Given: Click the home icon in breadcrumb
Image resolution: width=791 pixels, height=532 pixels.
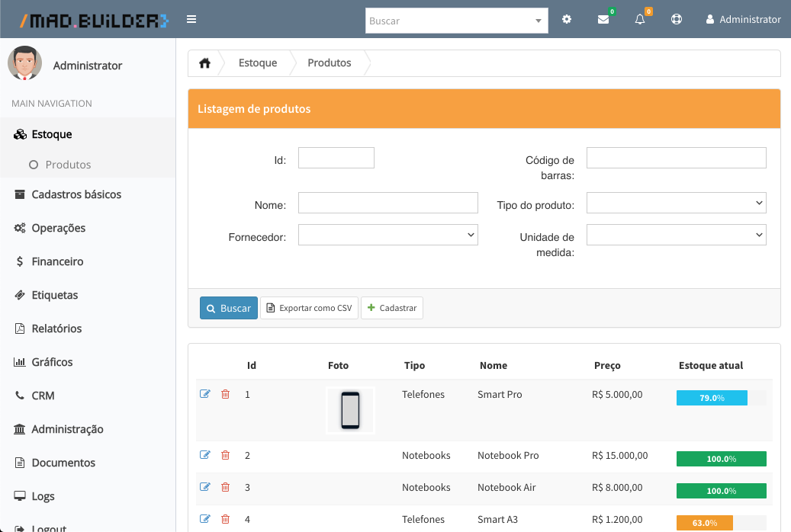Looking at the screenshot, I should (x=205, y=63).
